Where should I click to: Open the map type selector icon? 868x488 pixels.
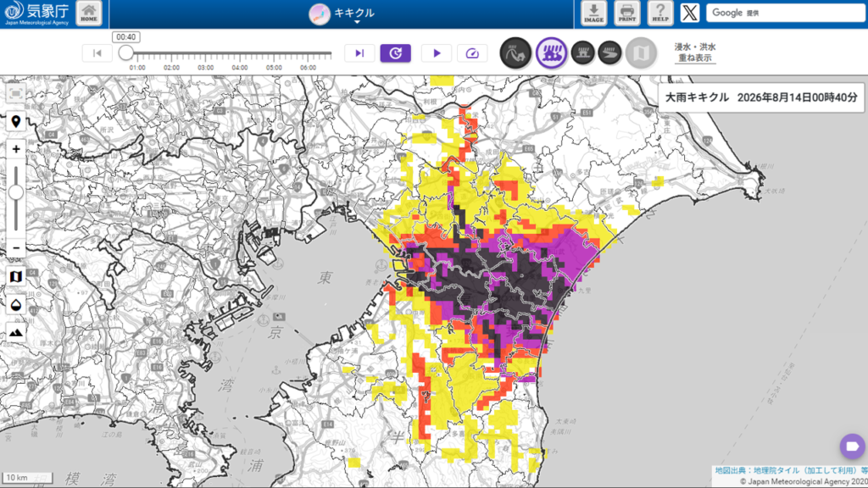click(16, 276)
